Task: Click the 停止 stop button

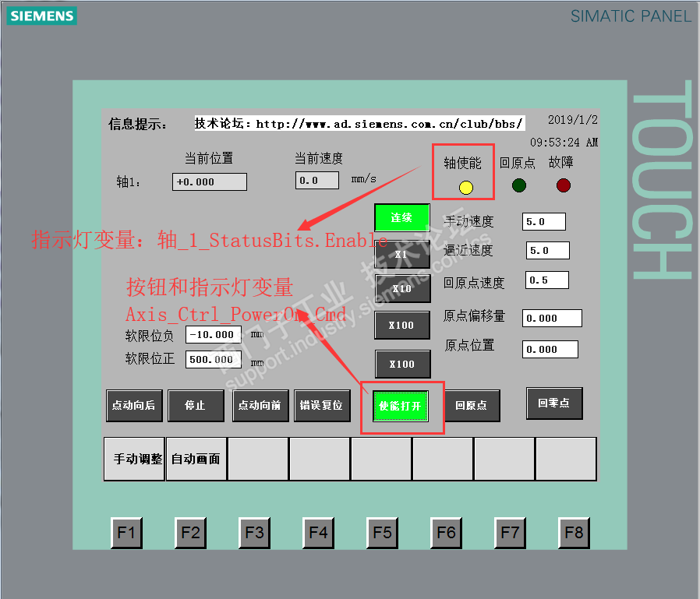Action: tap(196, 405)
